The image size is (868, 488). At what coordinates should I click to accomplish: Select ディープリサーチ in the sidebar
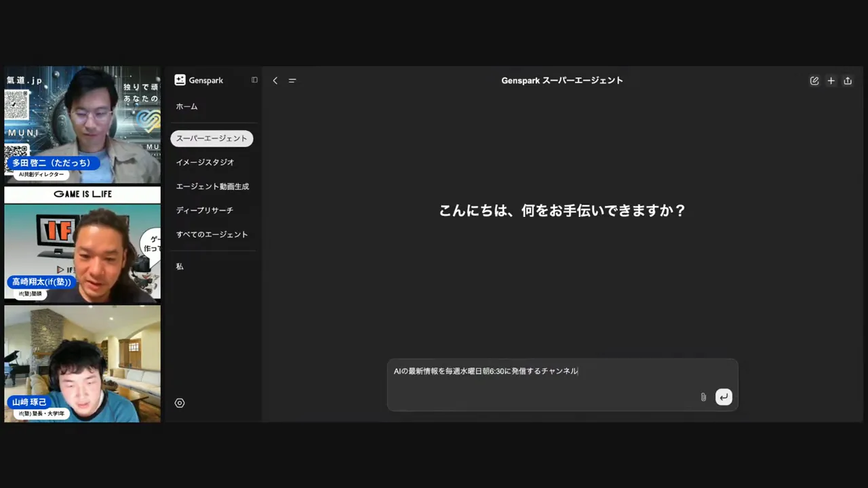(x=204, y=210)
